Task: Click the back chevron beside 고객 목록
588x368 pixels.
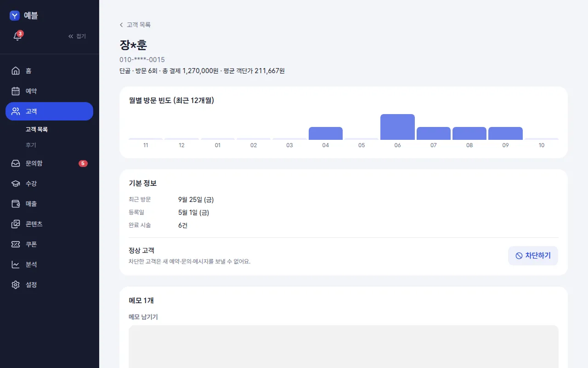Action: pyautogui.click(x=121, y=25)
